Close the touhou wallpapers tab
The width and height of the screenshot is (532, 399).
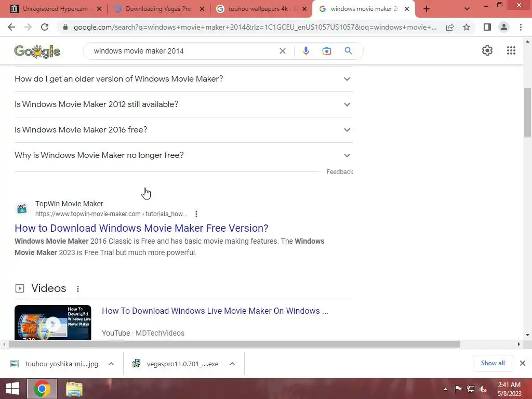304,9
